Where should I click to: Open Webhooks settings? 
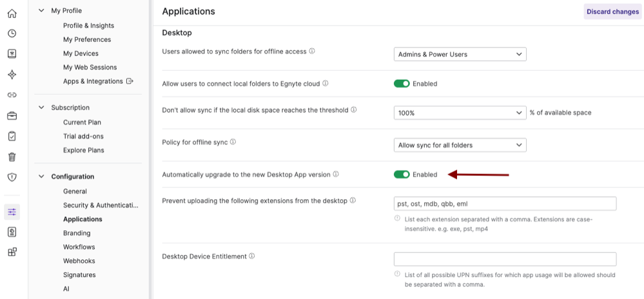[79, 261]
